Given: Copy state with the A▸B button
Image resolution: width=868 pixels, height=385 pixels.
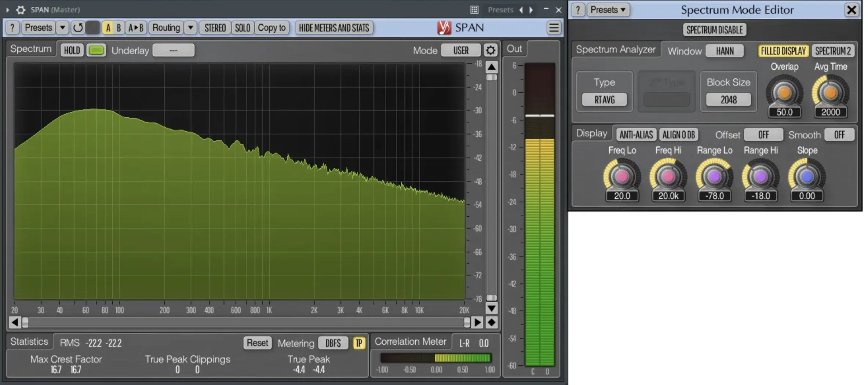Looking at the screenshot, I should point(136,28).
